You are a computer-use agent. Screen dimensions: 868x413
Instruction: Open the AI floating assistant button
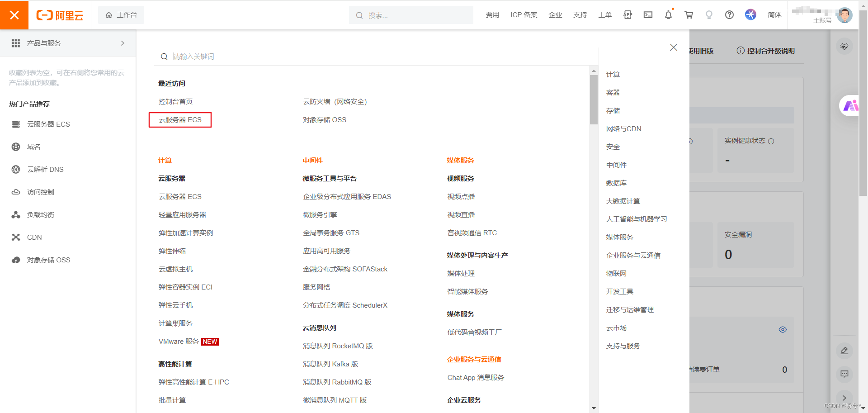[x=850, y=106]
